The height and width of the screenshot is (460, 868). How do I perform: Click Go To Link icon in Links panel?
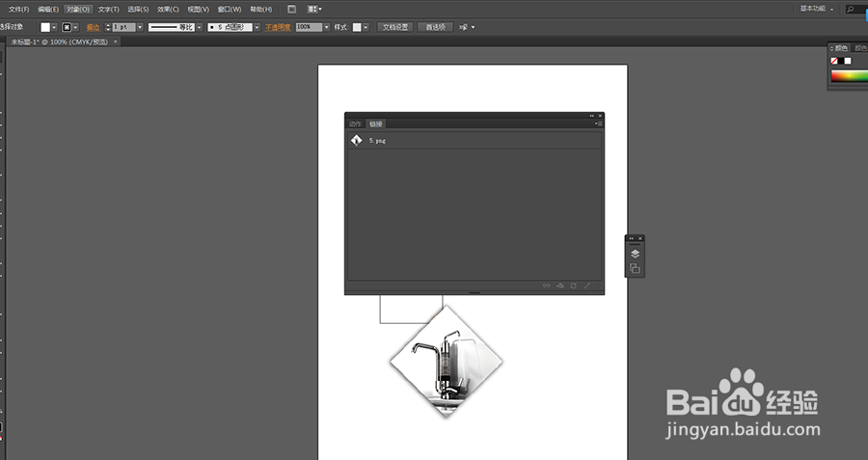tap(560, 286)
